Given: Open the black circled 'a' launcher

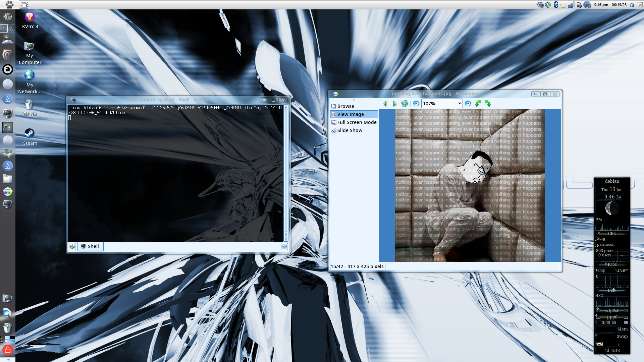Looking at the screenshot, I should click(7, 69).
